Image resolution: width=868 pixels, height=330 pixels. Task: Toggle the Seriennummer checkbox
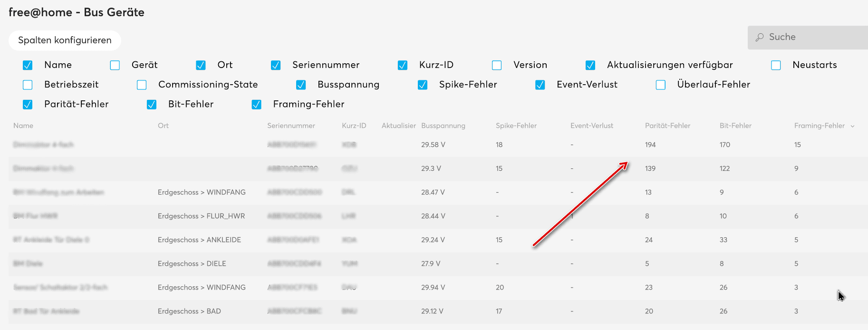[x=276, y=65]
